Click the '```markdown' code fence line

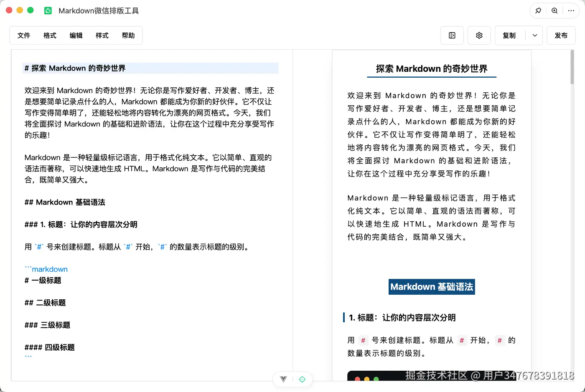46,269
